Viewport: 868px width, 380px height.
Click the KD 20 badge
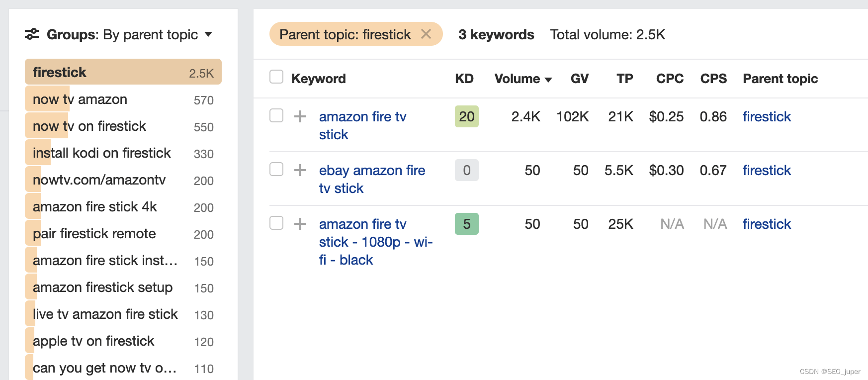(x=466, y=116)
